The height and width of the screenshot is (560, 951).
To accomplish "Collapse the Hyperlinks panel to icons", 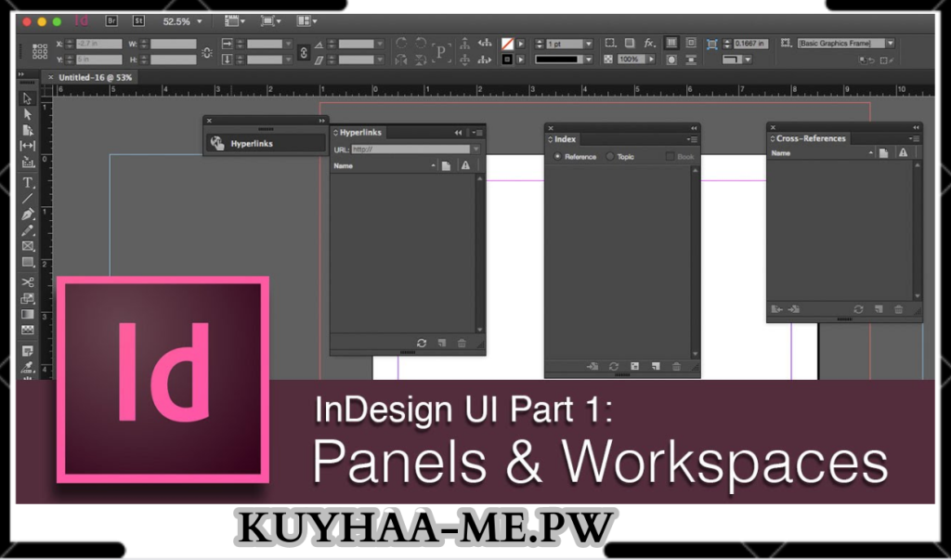I will (x=458, y=132).
